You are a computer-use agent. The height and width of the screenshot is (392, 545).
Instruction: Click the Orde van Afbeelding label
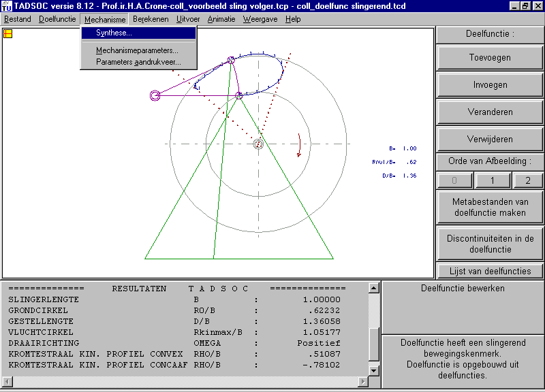pos(490,161)
